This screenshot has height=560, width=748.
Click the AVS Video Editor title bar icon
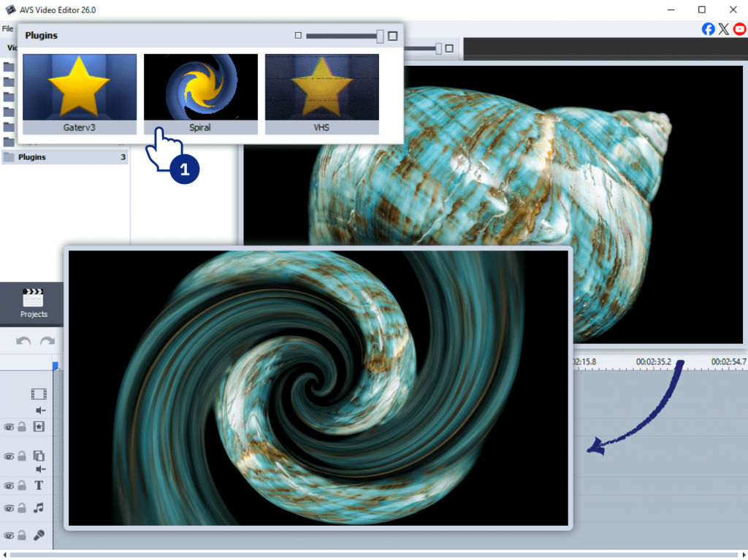click(10, 9)
